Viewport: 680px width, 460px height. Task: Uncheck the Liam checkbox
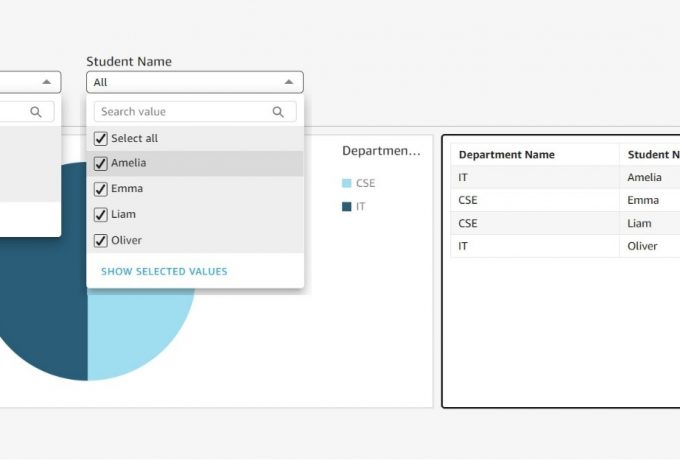click(101, 215)
